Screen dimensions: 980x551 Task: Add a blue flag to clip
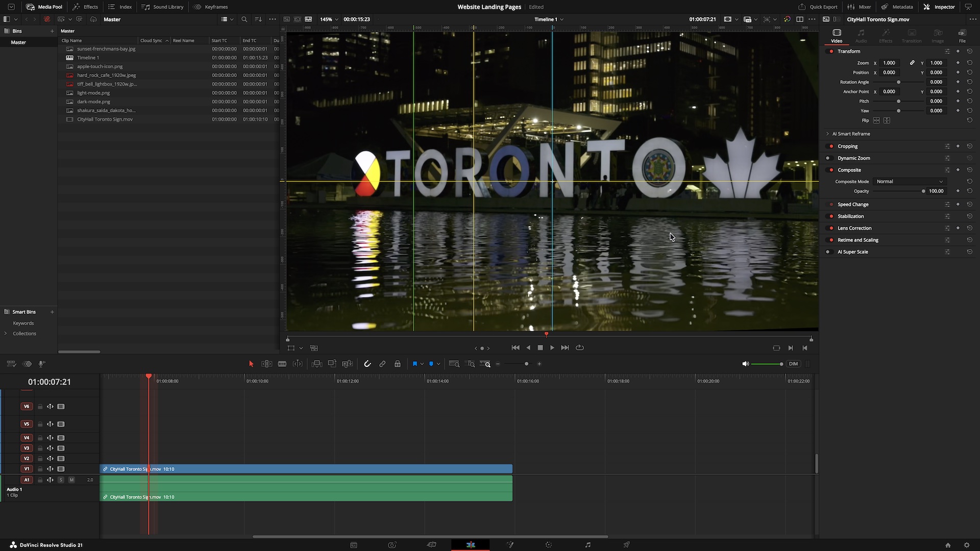point(414,364)
